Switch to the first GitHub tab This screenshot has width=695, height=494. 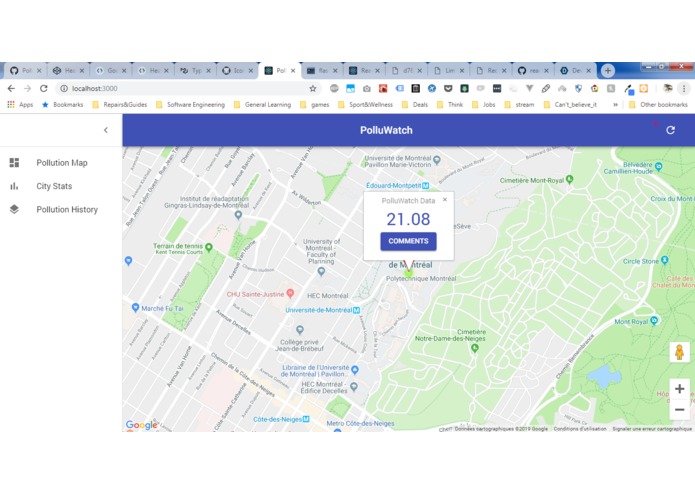pos(26,70)
